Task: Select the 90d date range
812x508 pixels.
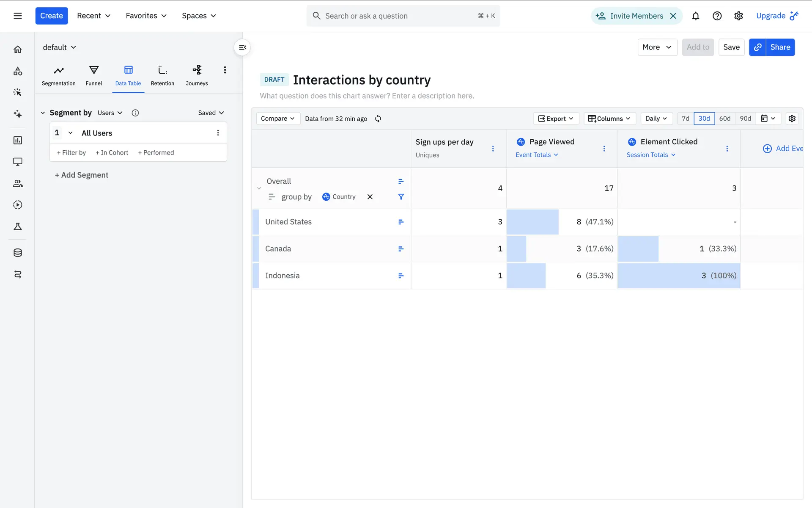Action: 745,119
